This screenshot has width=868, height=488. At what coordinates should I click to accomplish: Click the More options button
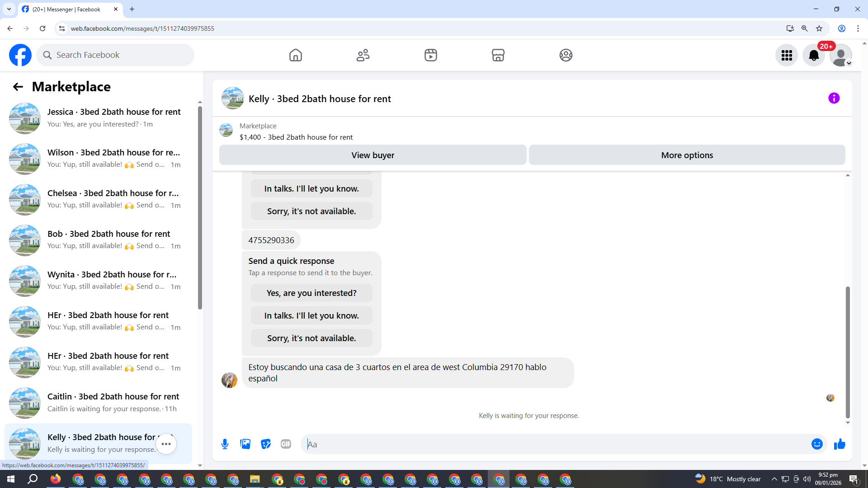coord(687,155)
